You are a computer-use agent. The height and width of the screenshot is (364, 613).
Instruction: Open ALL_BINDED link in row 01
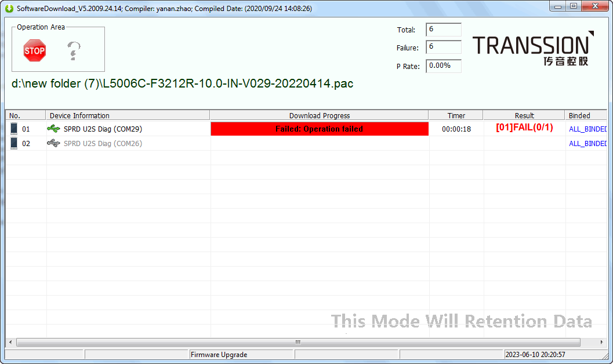587,129
